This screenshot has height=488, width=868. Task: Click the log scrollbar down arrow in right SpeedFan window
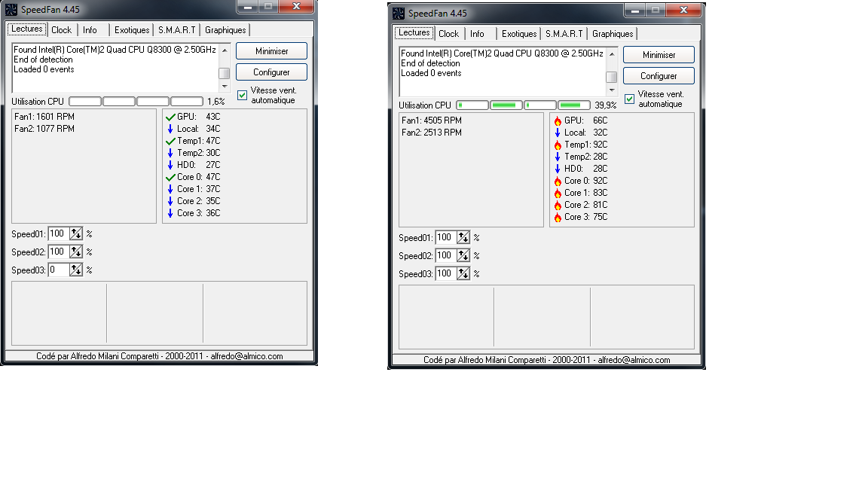tap(612, 90)
